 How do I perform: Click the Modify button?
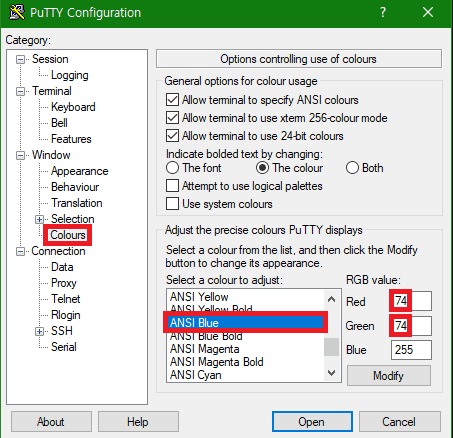click(x=389, y=376)
